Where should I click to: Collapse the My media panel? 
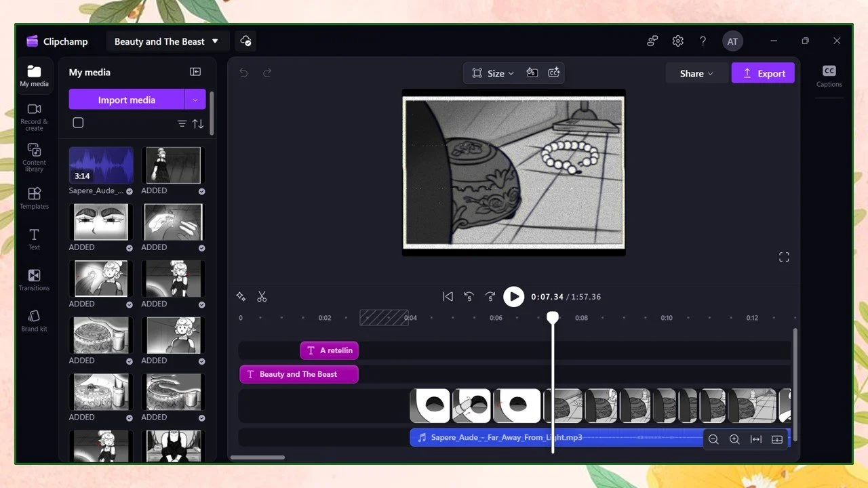[x=195, y=72]
